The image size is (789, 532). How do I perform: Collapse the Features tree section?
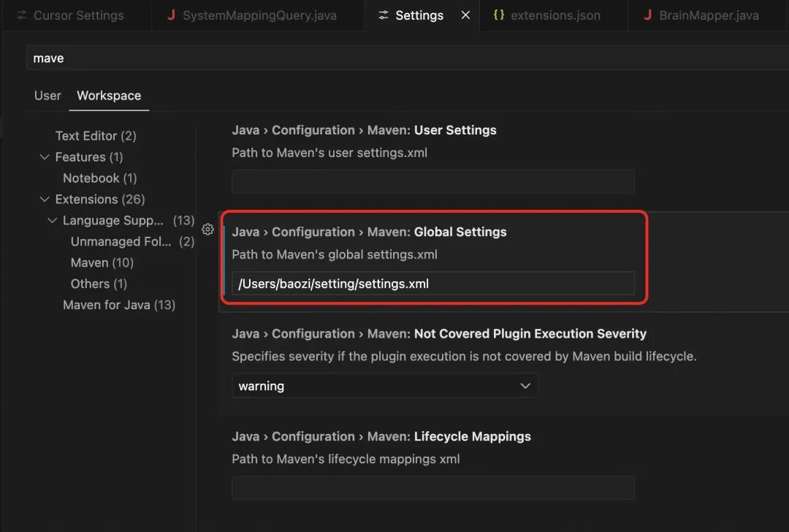point(45,157)
